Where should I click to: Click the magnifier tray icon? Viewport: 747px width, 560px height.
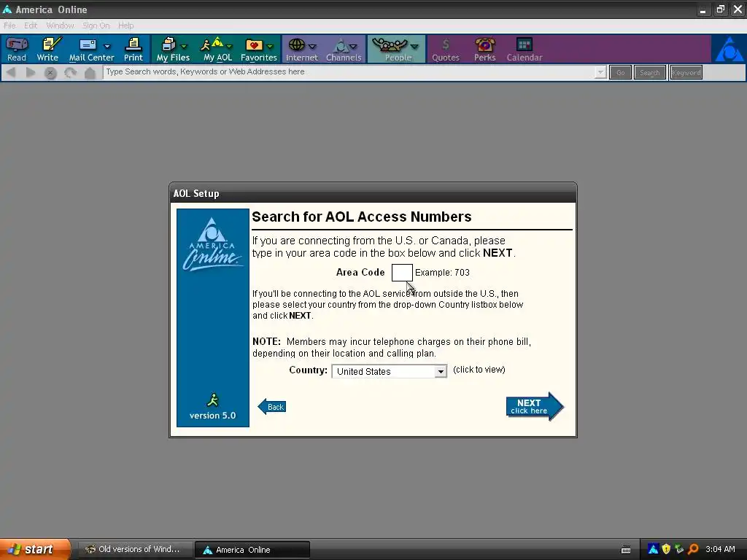(693, 549)
